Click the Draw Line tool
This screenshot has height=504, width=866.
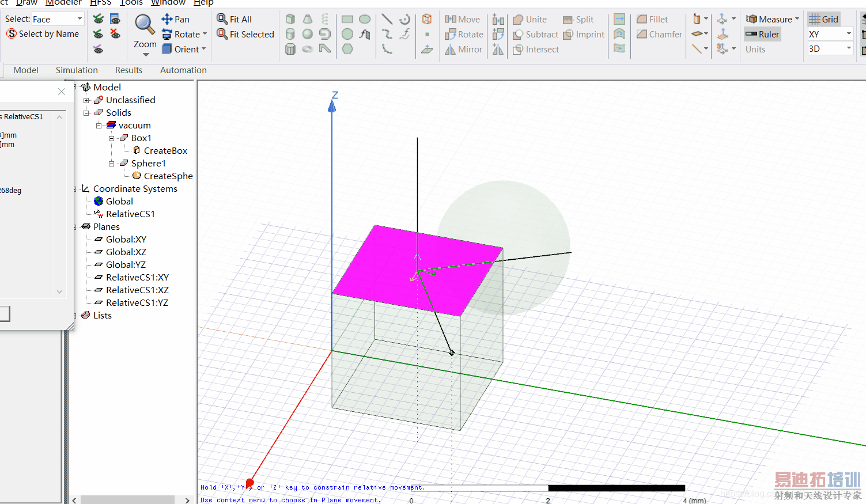(x=387, y=19)
